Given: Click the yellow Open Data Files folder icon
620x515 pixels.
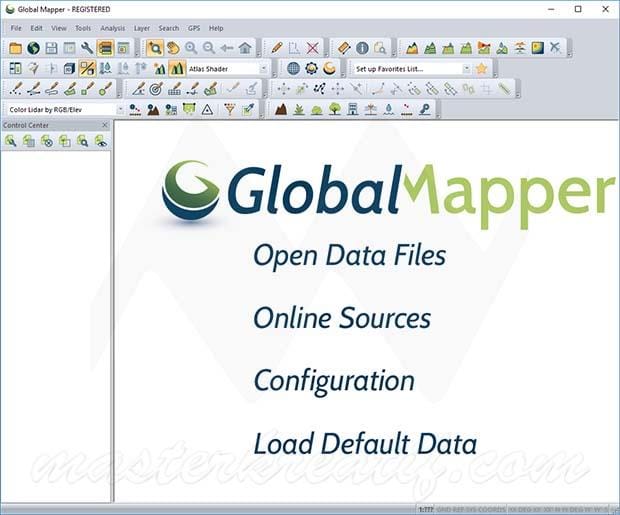Looking at the screenshot, I should click(x=15, y=48).
